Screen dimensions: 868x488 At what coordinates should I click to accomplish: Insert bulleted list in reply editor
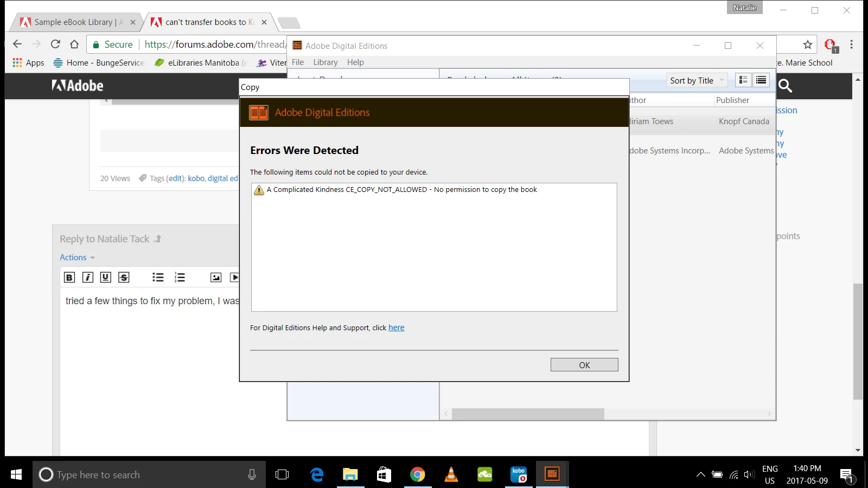[158, 278]
